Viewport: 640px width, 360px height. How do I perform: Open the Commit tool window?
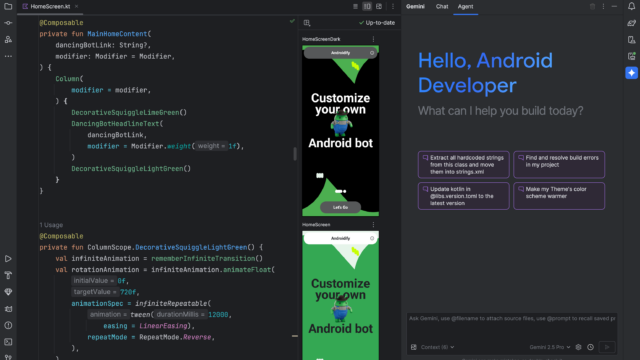point(8,23)
